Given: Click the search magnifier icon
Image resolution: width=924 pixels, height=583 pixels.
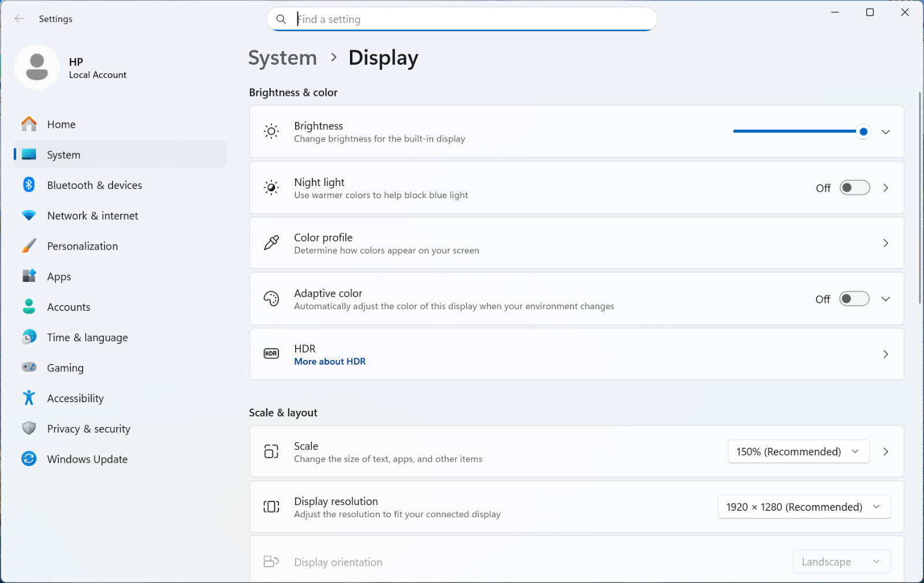Looking at the screenshot, I should tap(281, 19).
